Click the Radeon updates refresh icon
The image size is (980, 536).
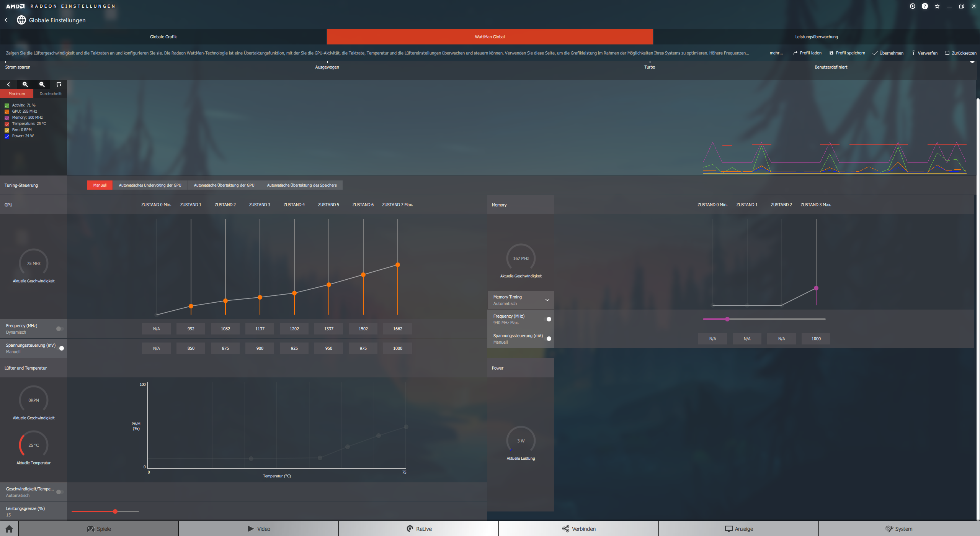tap(912, 6)
